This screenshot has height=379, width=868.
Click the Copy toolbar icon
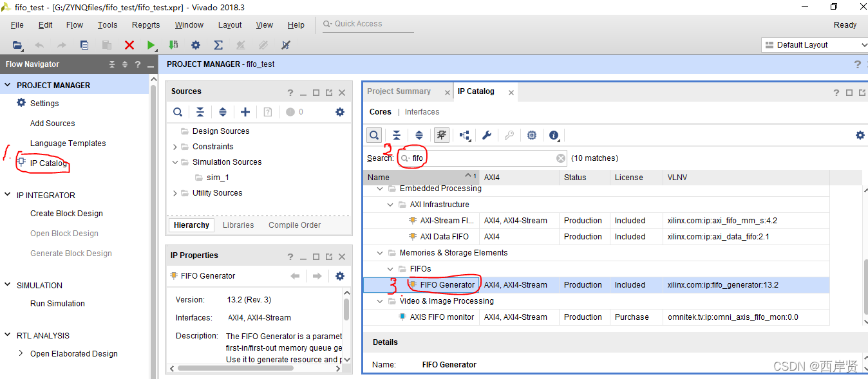coord(84,45)
